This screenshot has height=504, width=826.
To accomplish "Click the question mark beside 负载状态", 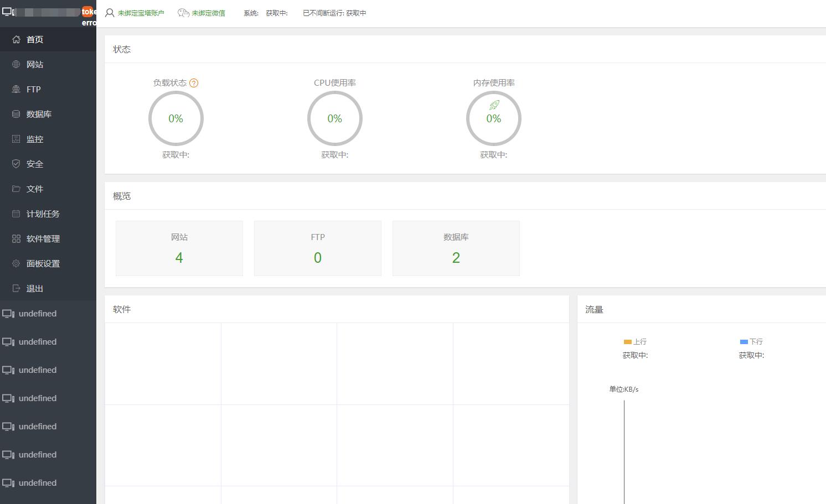I will pos(194,83).
